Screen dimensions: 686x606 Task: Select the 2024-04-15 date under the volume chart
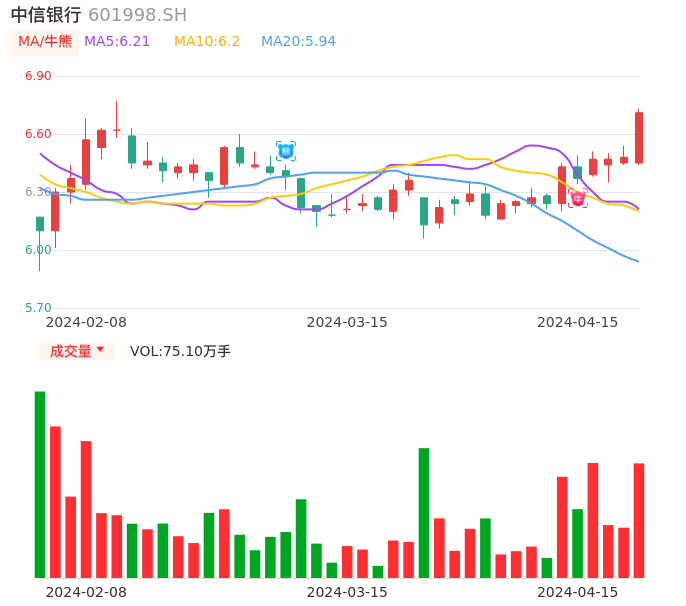pos(578,592)
